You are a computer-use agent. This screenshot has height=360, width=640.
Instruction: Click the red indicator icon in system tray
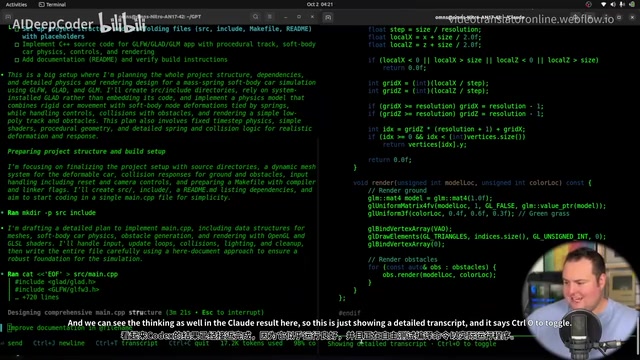(x=588, y=4)
